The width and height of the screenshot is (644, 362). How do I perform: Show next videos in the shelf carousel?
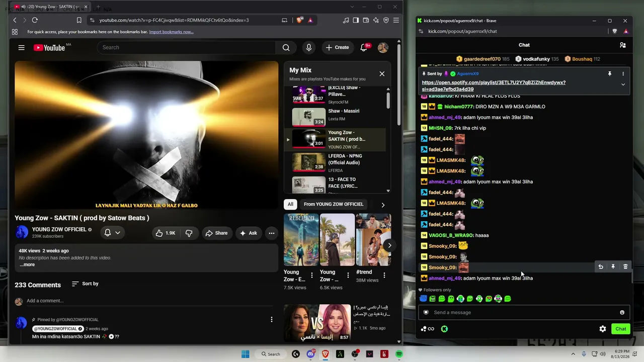389,245
